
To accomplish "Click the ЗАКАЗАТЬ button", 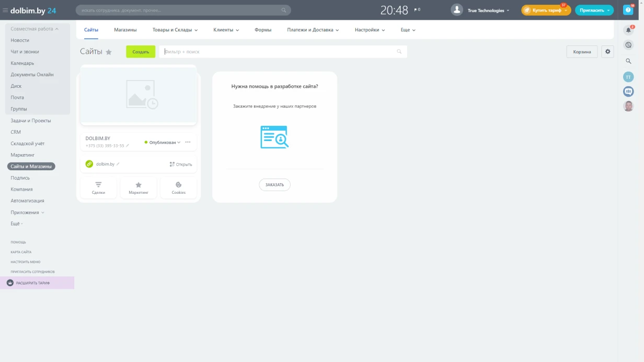I will click(x=274, y=184).
